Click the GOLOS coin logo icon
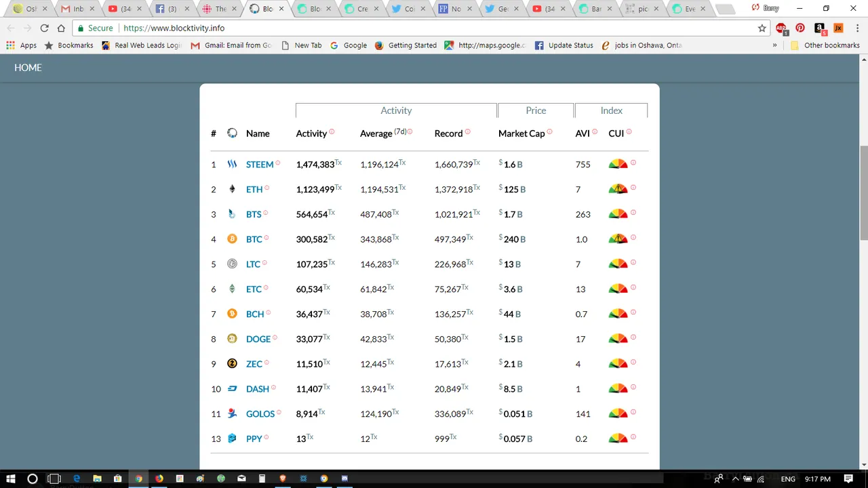The width and height of the screenshot is (868, 488). pyautogui.click(x=232, y=413)
